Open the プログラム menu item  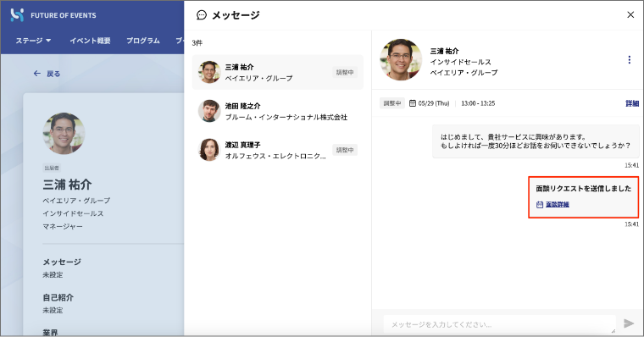[x=143, y=41]
